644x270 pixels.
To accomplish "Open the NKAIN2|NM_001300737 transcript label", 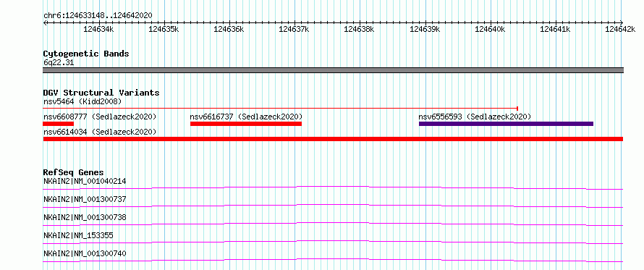I will 85,199.
